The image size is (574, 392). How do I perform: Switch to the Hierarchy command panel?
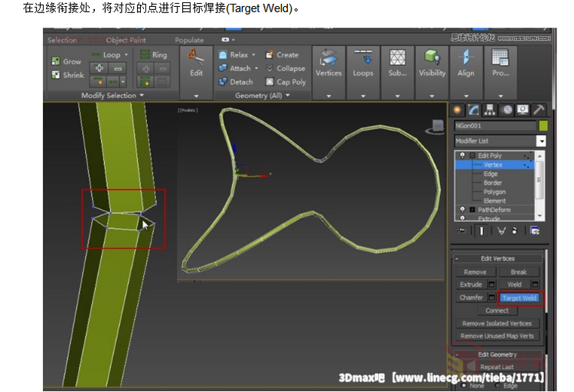point(490,110)
